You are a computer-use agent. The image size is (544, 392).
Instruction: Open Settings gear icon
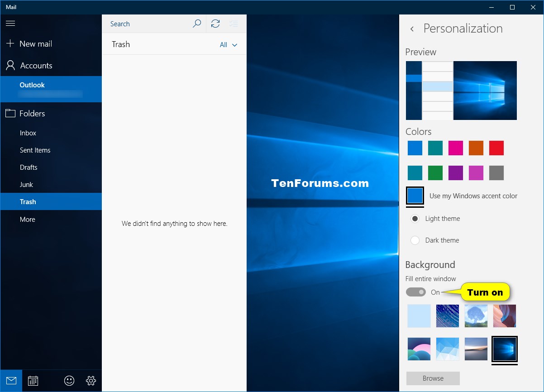pos(91,381)
